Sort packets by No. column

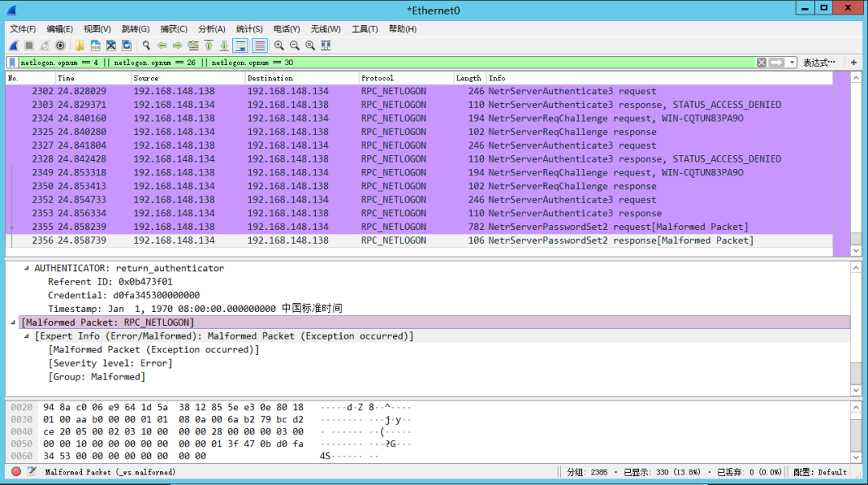pyautogui.click(x=31, y=78)
